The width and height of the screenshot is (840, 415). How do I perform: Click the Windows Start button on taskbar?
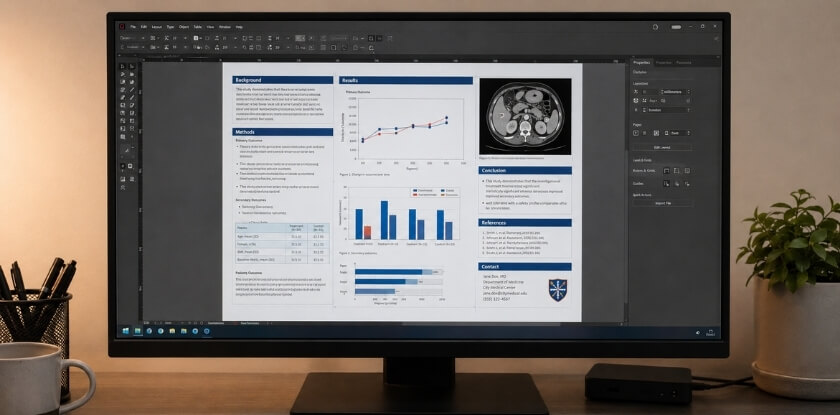point(125,331)
